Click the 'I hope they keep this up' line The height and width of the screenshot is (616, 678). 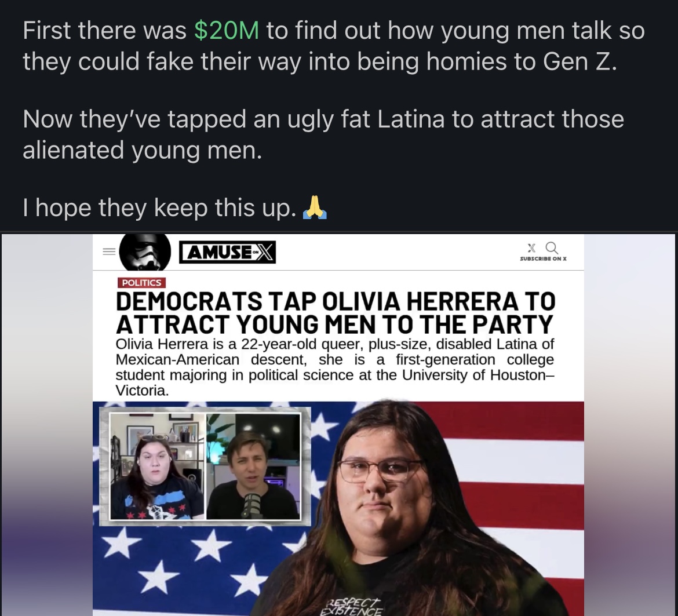(x=159, y=208)
